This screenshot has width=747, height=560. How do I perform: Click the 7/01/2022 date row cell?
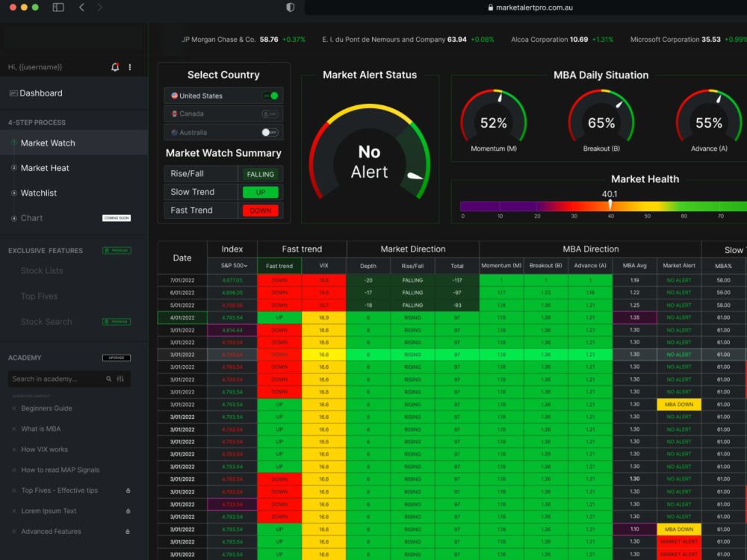coord(182,281)
